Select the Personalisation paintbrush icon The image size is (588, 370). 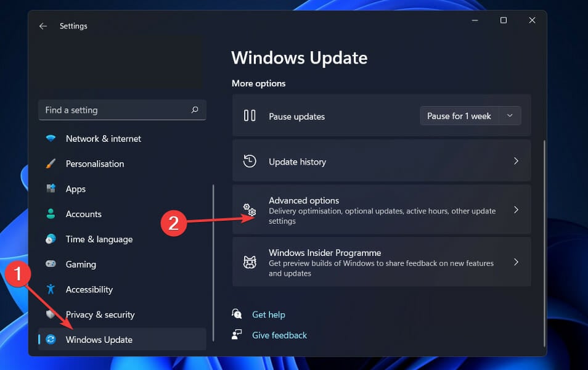51,163
